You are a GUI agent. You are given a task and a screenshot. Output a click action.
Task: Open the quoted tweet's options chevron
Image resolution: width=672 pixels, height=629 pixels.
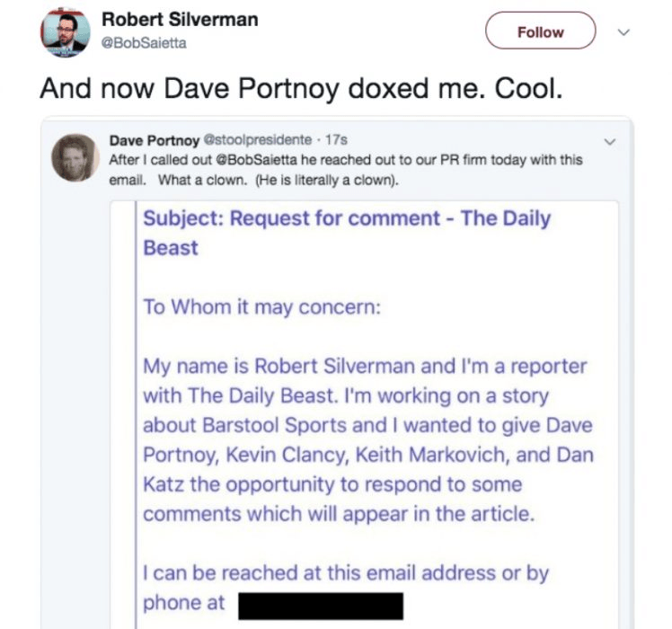tap(611, 142)
